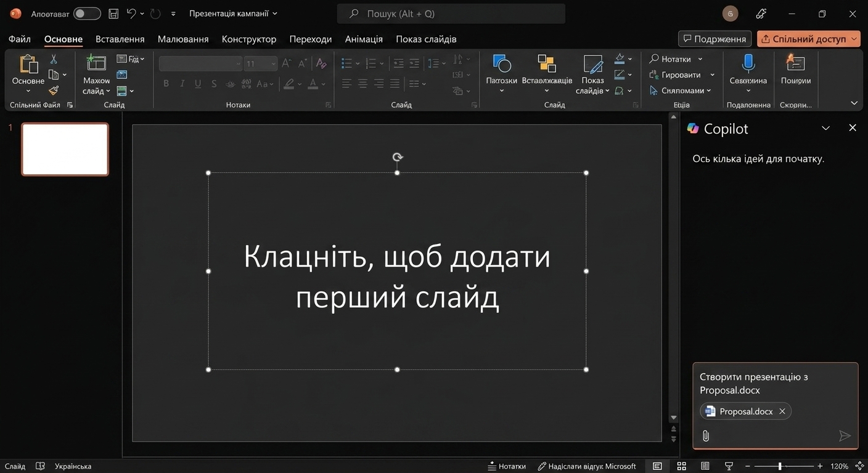Click the New Slide icon
Screen dimensions: 868x473
96,63
